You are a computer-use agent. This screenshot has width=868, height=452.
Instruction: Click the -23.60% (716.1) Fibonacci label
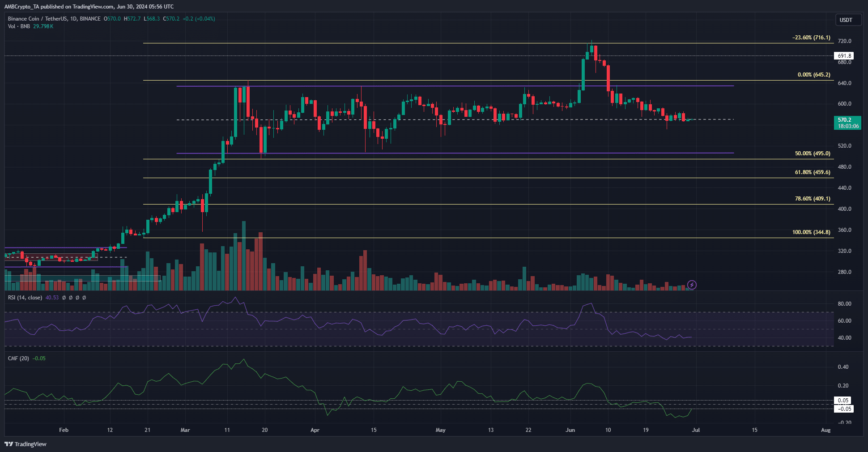coord(811,38)
